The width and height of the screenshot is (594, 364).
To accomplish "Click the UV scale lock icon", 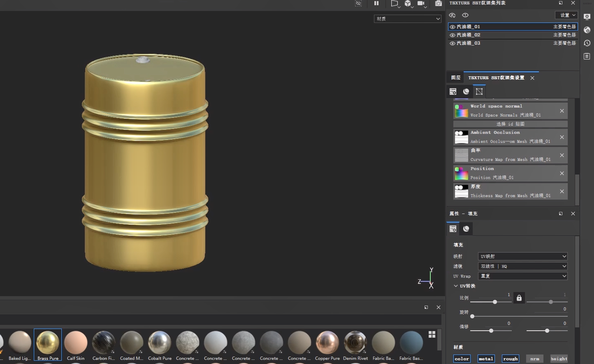I will click(x=519, y=298).
